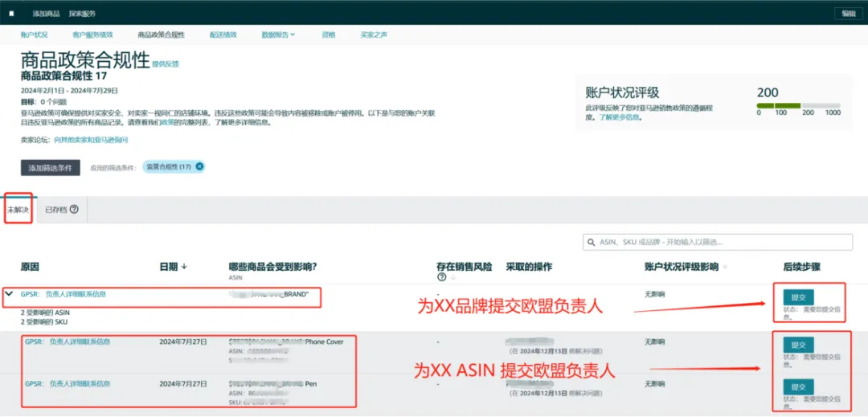Sort by 日期 column arrow
Image resolution: width=868 pixels, height=417 pixels.
tap(184, 267)
